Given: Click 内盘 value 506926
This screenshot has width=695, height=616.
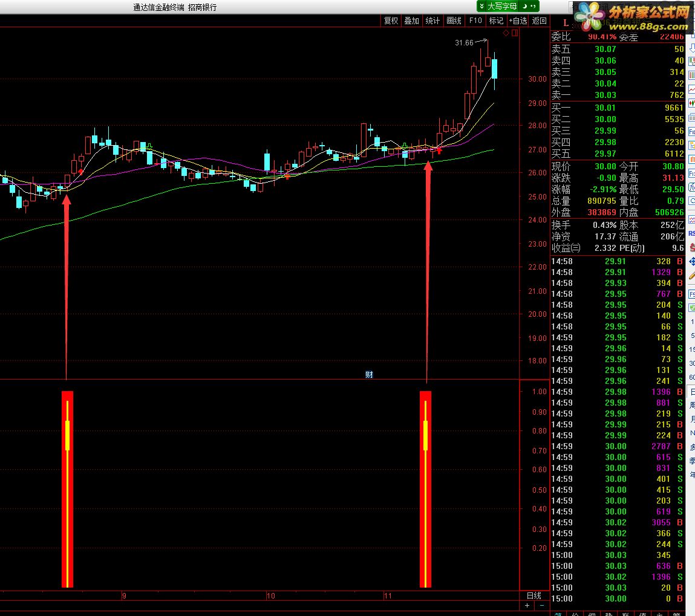Looking at the screenshot, I should coord(670,213).
